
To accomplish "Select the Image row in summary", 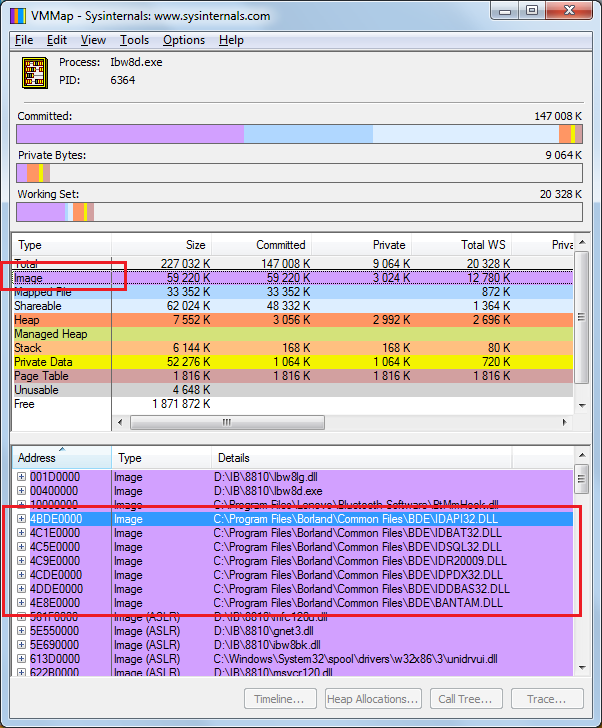I will 292,278.
